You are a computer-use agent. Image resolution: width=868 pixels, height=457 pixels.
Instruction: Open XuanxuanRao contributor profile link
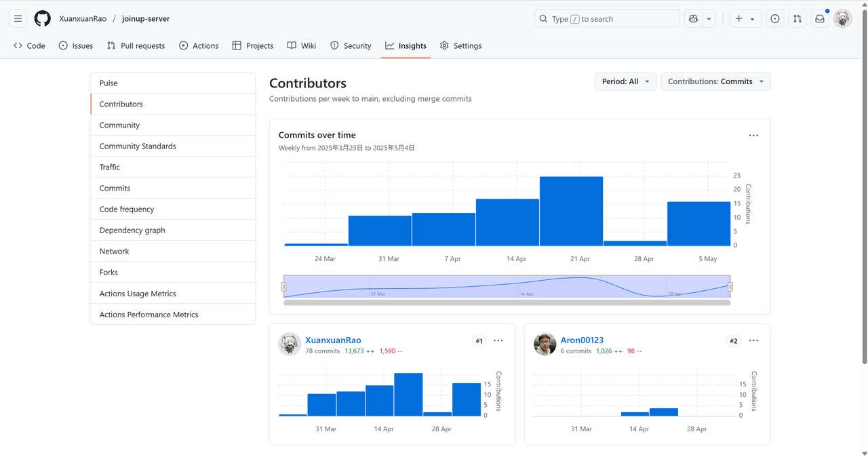pos(333,340)
